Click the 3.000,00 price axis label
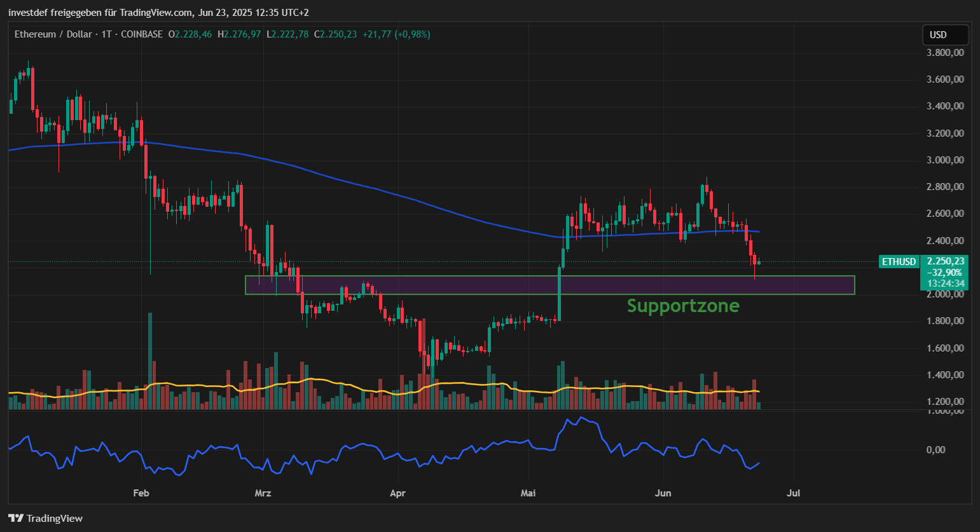The height and width of the screenshot is (532, 980). [x=946, y=160]
